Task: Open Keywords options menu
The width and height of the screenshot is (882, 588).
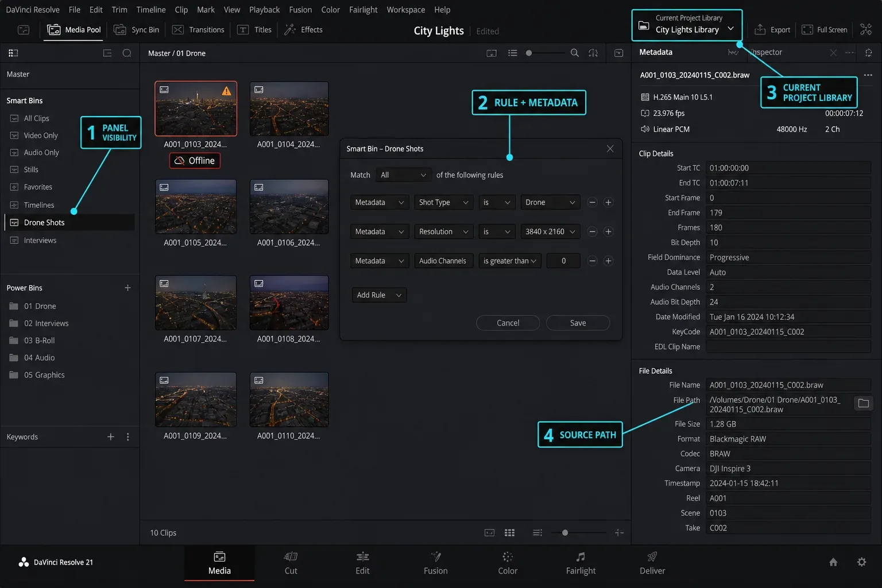Action: [x=127, y=437]
